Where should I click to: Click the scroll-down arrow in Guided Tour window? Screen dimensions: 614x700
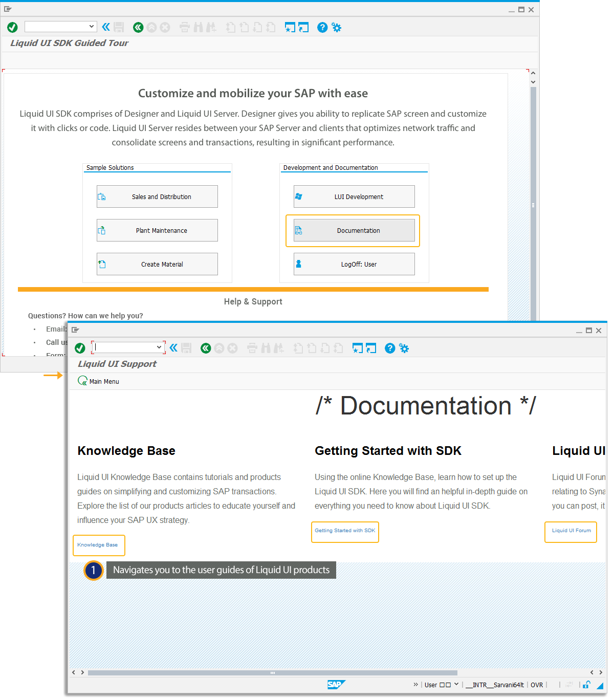coord(533,82)
